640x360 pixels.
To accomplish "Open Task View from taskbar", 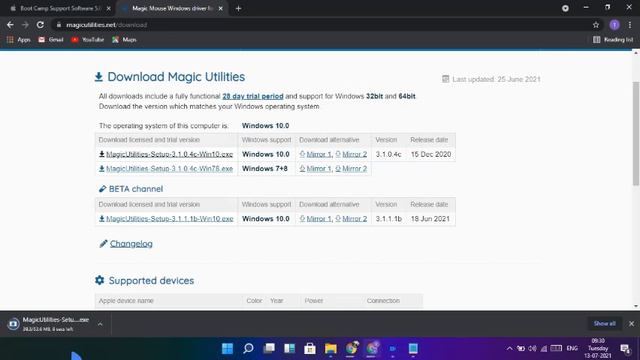I will pyautogui.click(x=269, y=349).
